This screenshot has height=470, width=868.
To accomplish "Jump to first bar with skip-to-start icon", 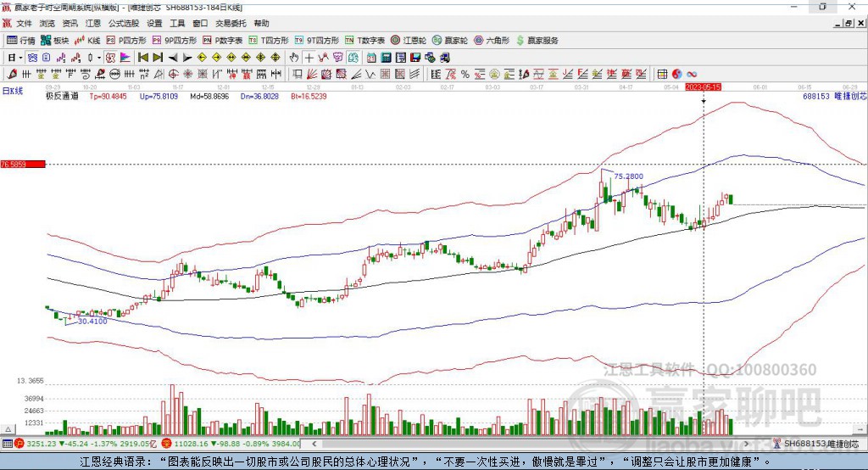I will tap(142, 58).
